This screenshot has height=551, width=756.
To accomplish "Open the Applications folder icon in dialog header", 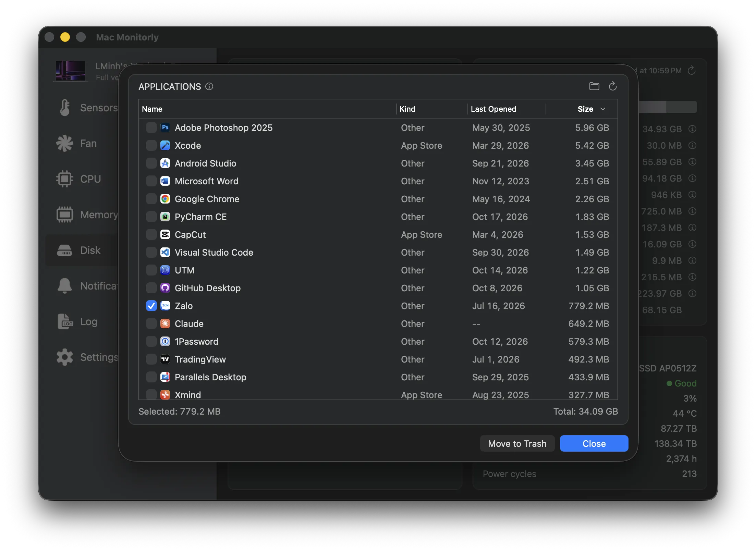I will point(594,86).
